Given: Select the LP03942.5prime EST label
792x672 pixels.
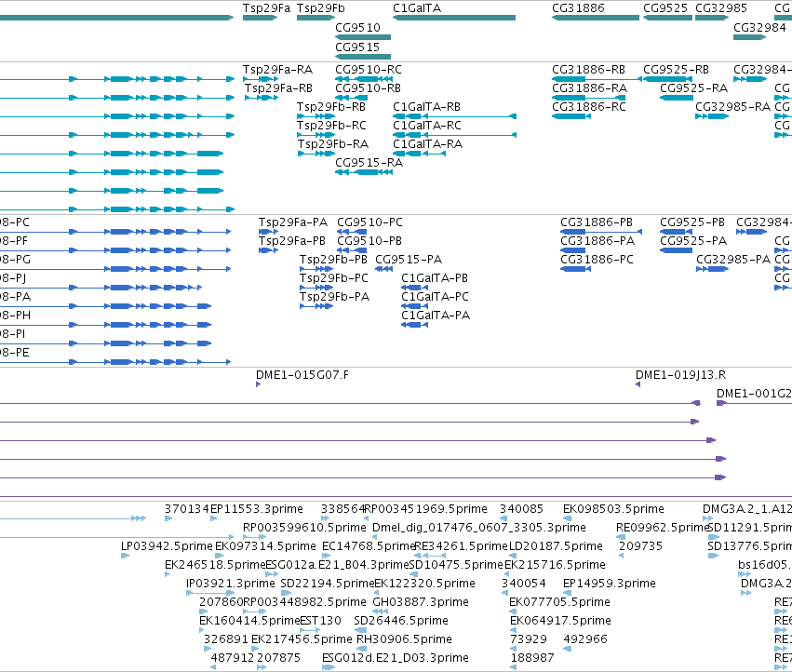Looking at the screenshot, I should pyautogui.click(x=168, y=546).
